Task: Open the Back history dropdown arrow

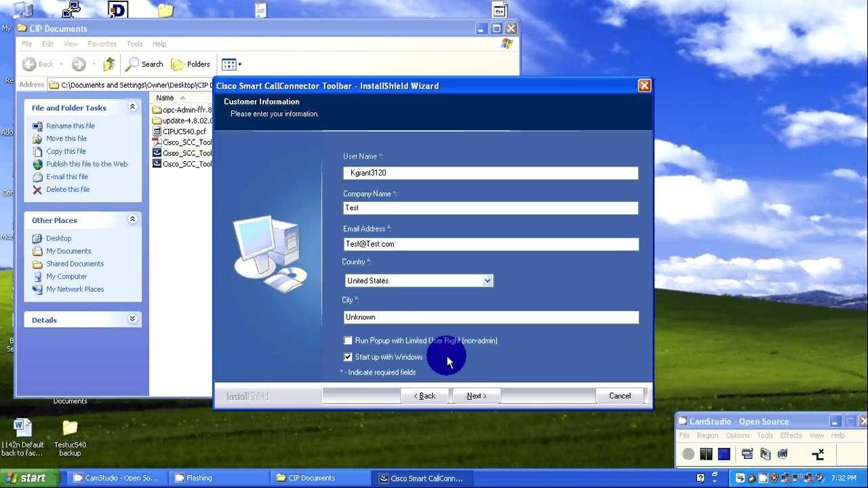Action: (x=61, y=64)
